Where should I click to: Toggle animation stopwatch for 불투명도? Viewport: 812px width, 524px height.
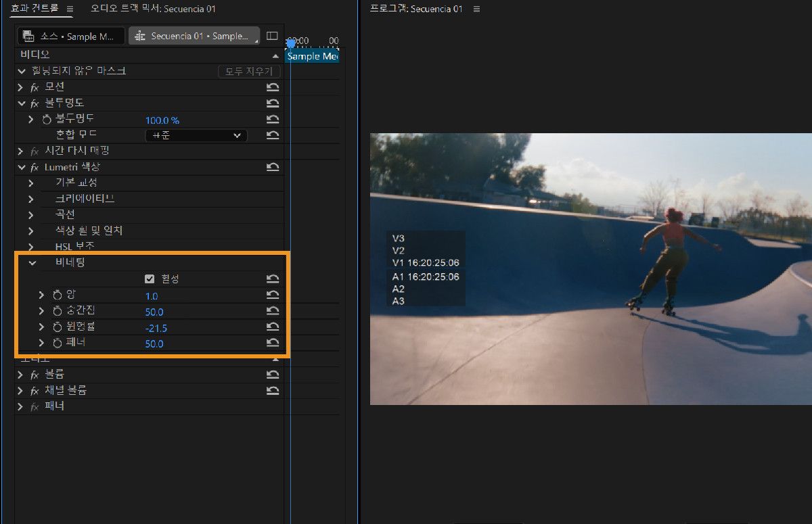click(47, 119)
